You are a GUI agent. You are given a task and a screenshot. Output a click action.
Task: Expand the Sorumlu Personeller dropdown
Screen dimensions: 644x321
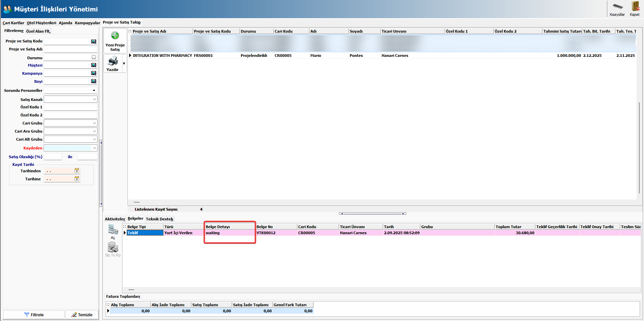coord(94,91)
